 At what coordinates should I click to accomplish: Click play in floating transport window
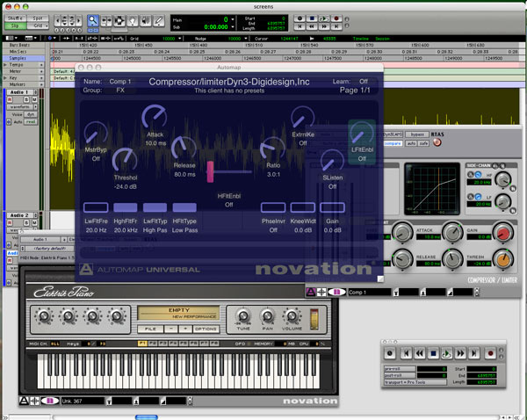click(x=447, y=353)
